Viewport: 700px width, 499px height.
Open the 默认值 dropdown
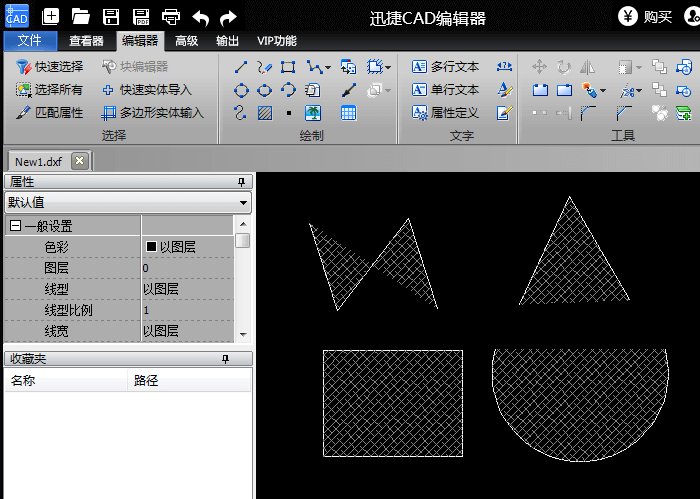244,202
